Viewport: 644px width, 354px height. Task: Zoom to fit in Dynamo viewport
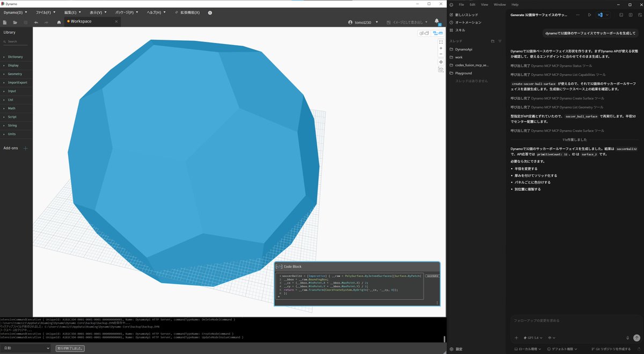pos(441,42)
